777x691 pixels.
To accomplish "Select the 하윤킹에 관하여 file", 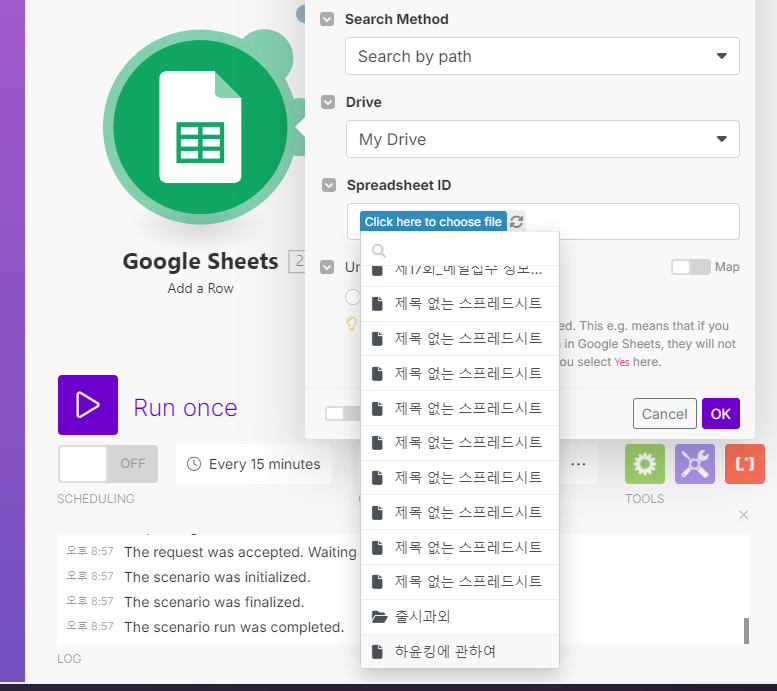I will coord(460,651).
